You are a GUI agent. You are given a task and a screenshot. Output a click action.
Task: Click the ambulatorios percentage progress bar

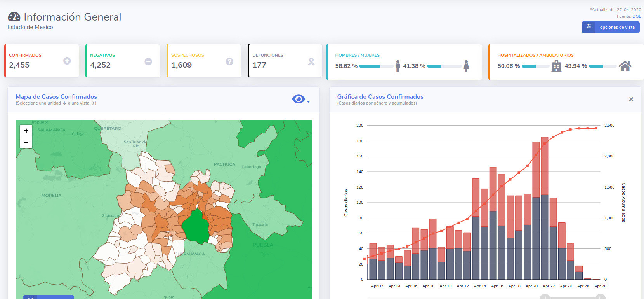click(603, 66)
